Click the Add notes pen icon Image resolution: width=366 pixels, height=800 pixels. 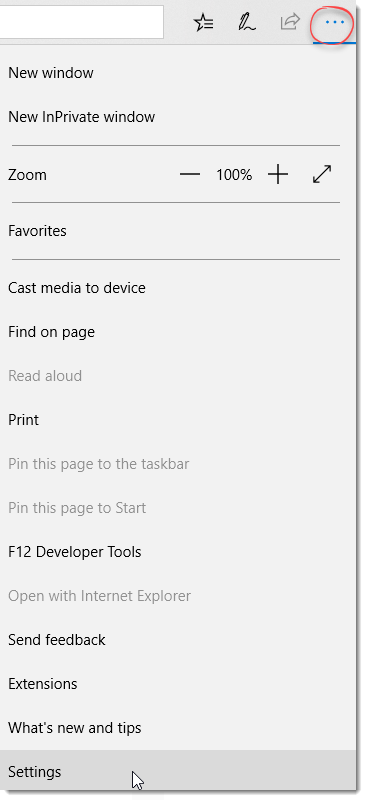click(247, 22)
